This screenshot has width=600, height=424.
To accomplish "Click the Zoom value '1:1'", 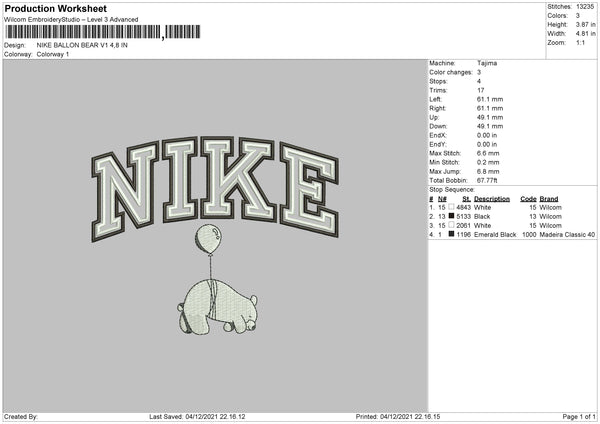I will (x=580, y=42).
